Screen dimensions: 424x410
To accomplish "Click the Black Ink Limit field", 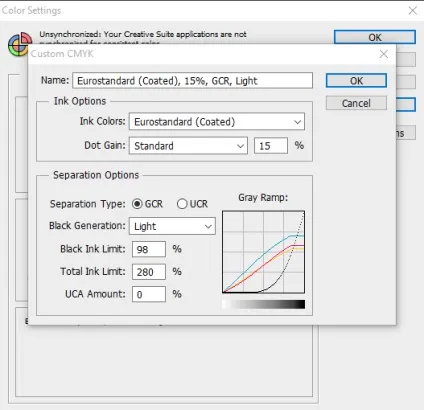I will [x=149, y=249].
